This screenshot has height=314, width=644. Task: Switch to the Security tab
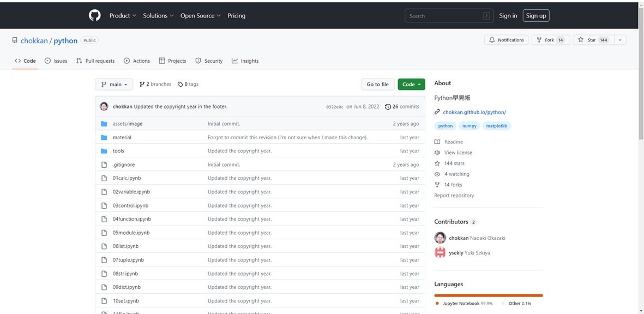coord(209,61)
